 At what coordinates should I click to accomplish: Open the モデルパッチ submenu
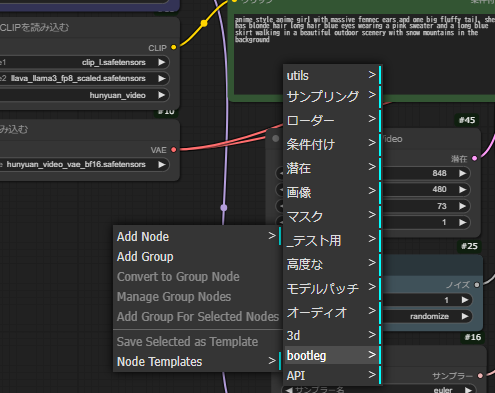(332, 288)
